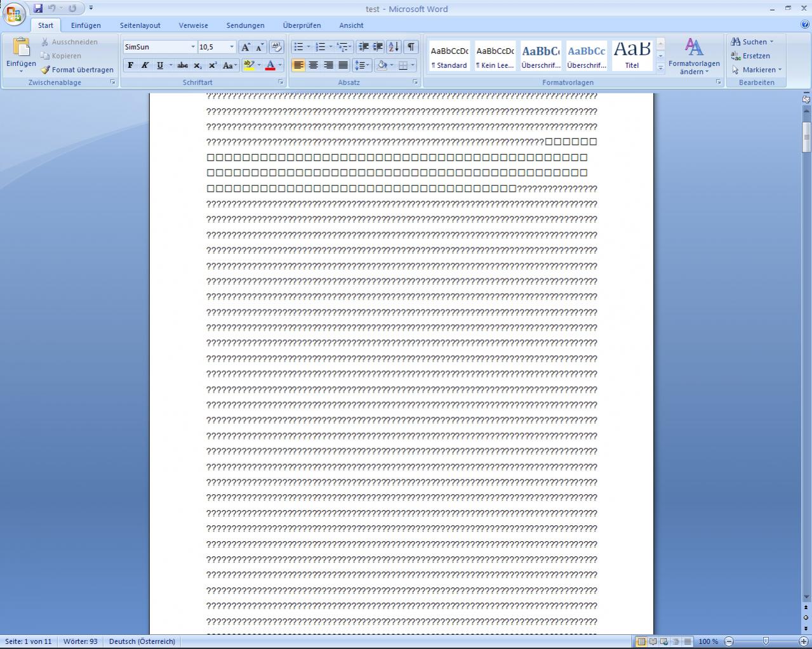Viewport: 812px width, 649px height.
Task: Open the Absatz dialog launcher
Action: click(x=415, y=82)
